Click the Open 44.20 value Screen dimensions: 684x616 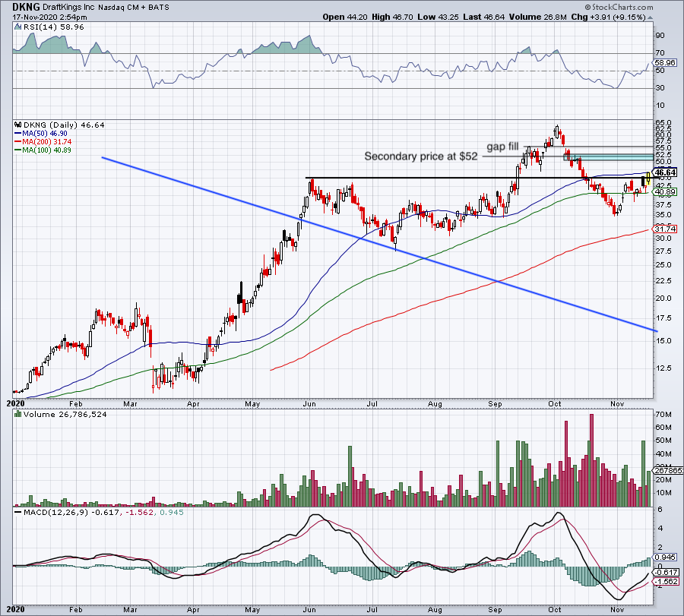click(x=344, y=17)
